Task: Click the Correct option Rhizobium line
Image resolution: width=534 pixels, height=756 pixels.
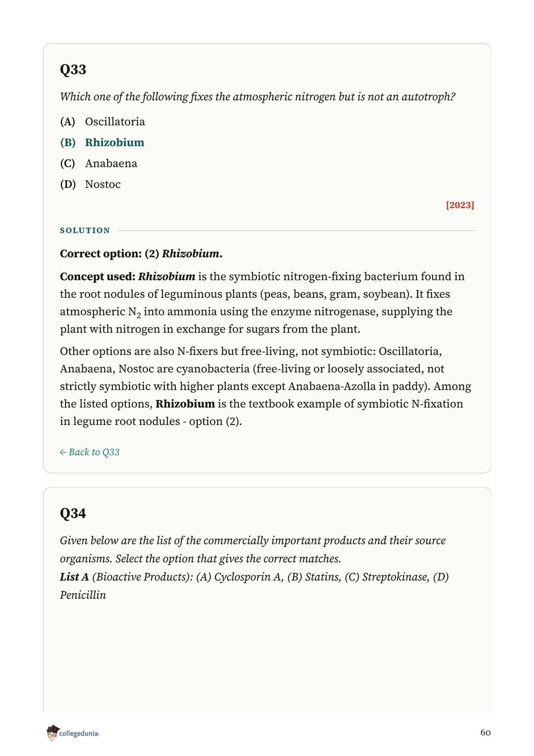Action: coord(141,254)
